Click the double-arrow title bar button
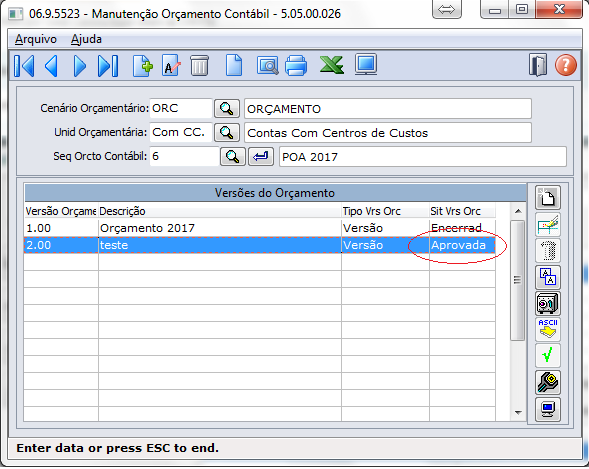 [x=447, y=9]
